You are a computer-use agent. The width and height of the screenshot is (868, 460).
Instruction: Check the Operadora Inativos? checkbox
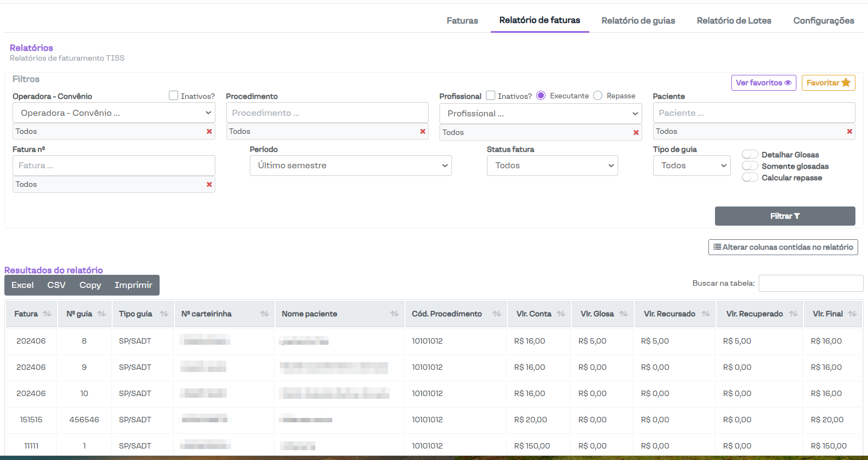coord(174,96)
